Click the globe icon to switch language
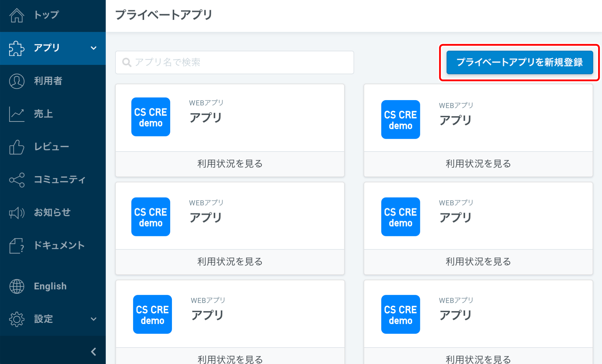This screenshot has width=602, height=364. coord(17,286)
